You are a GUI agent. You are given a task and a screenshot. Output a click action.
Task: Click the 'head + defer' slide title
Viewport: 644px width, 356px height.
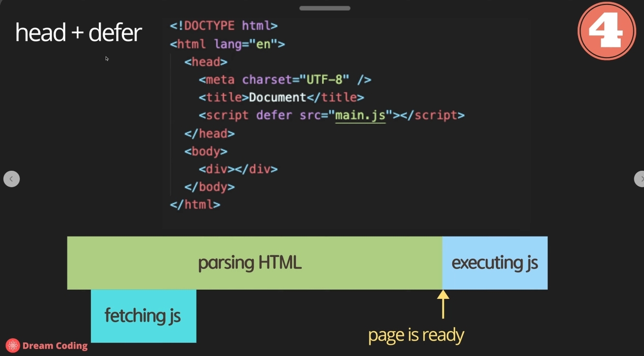78,33
